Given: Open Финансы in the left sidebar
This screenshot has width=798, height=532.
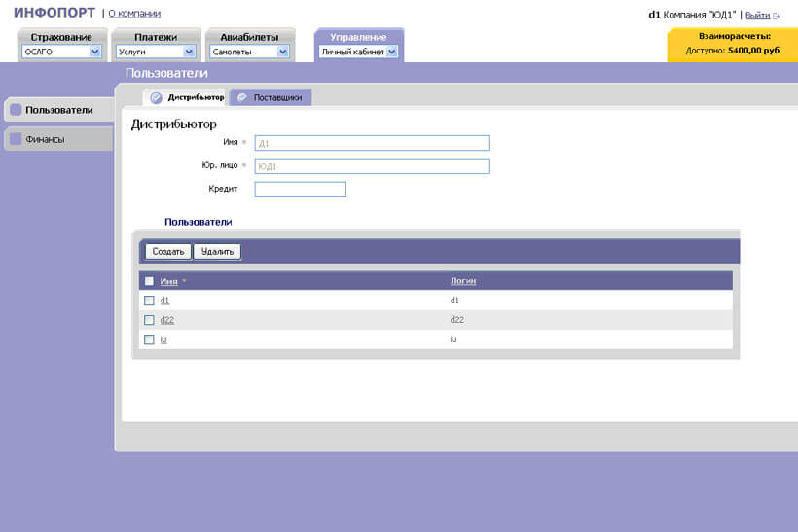Looking at the screenshot, I should coord(46,139).
